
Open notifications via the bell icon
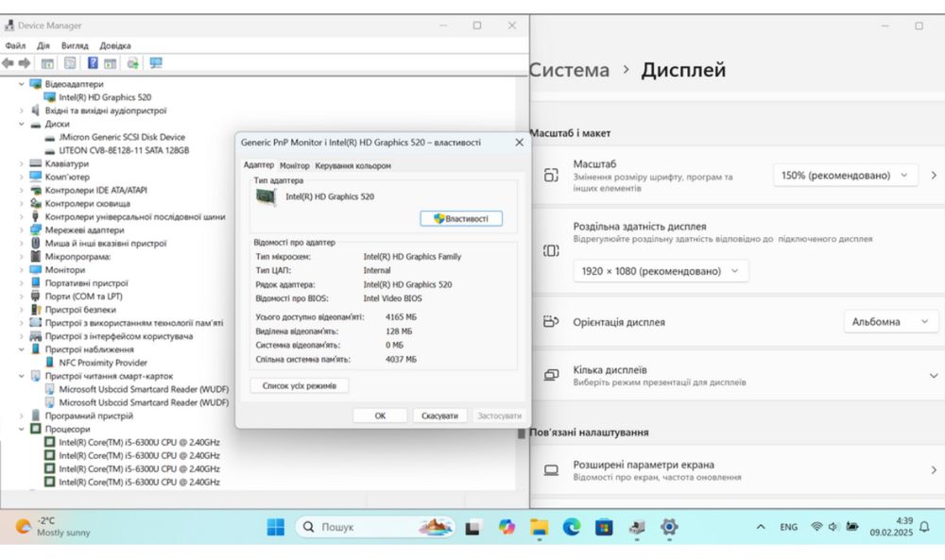click(x=924, y=527)
